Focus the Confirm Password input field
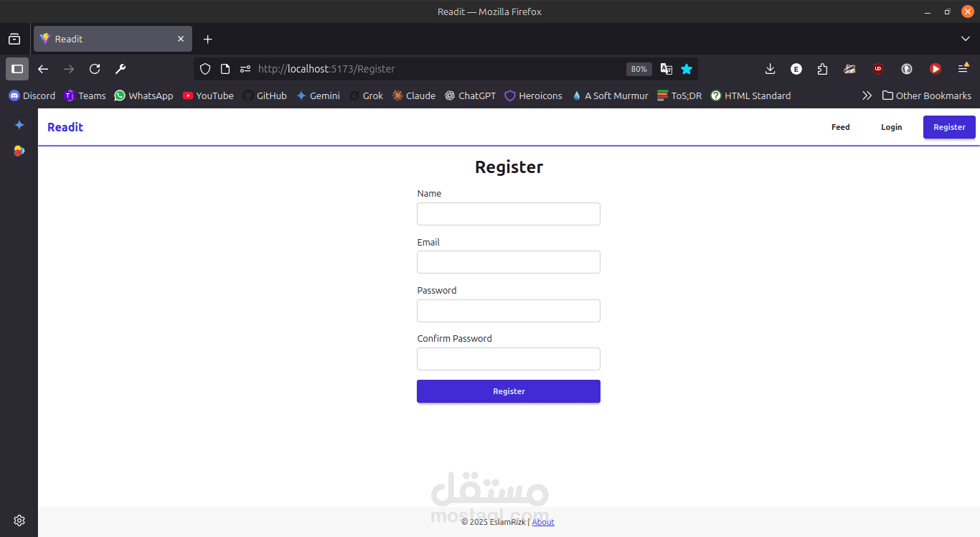 click(509, 359)
